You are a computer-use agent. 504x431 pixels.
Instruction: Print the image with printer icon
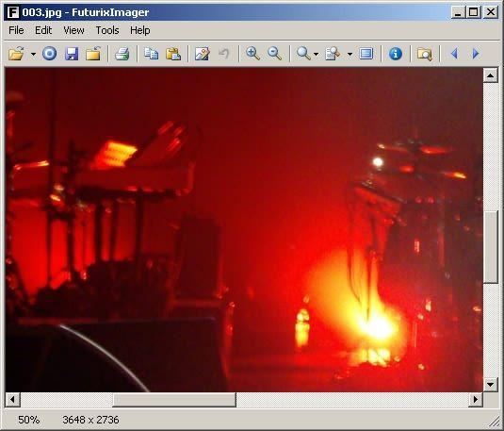pos(122,54)
